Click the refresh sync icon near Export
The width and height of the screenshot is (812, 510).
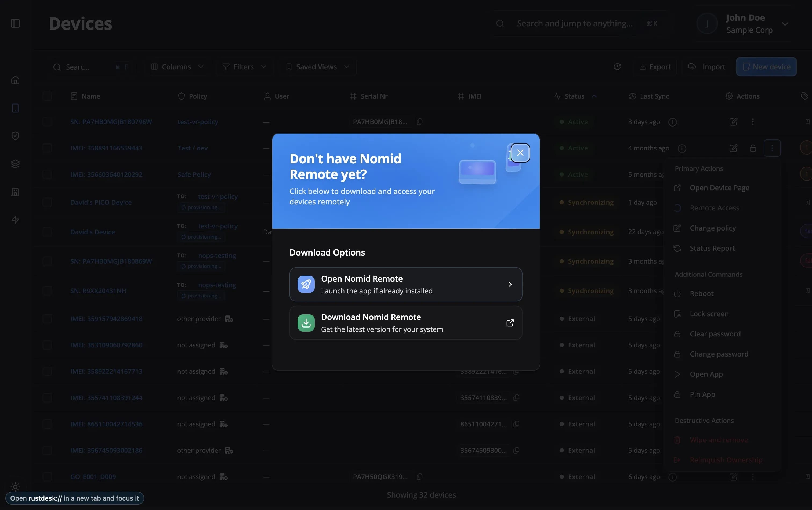pos(617,67)
